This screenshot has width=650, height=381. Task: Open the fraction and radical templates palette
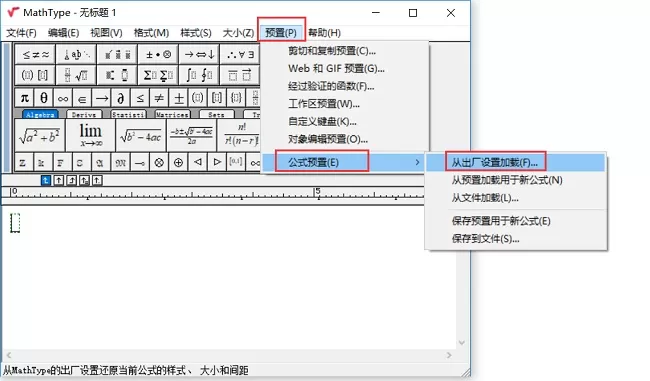point(76,75)
